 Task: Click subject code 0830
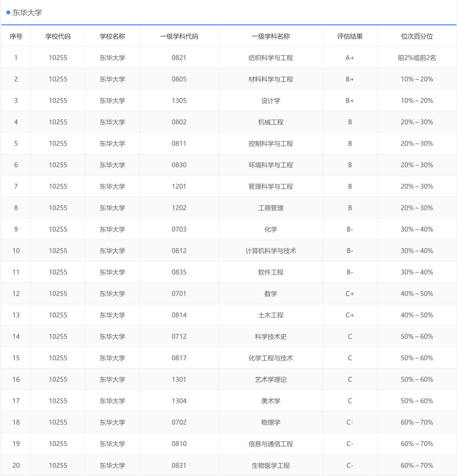[x=179, y=165]
